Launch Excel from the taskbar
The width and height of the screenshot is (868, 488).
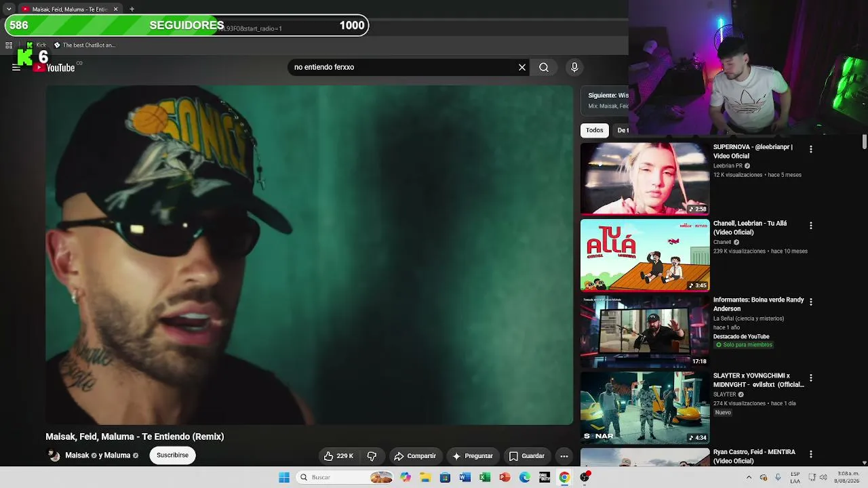(485, 477)
